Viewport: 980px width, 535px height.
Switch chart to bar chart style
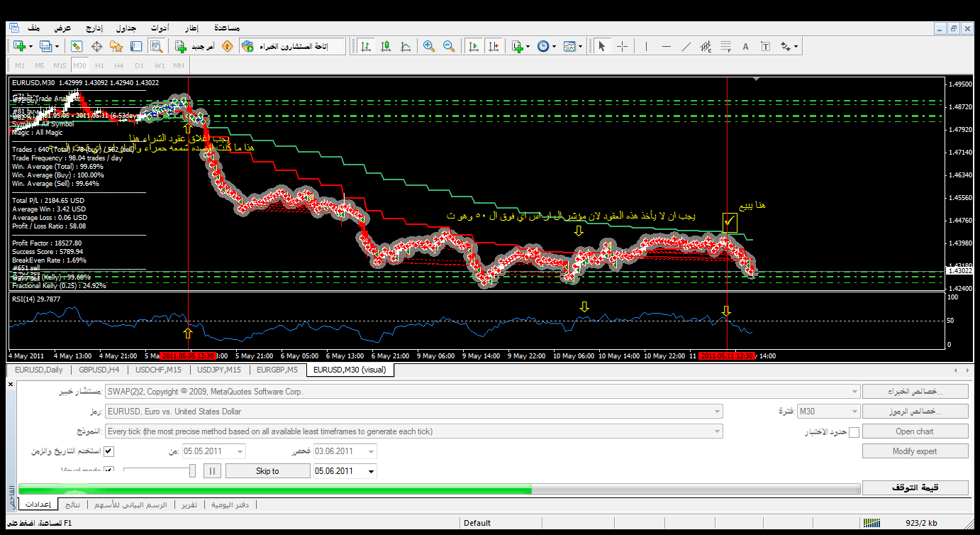tap(366, 46)
